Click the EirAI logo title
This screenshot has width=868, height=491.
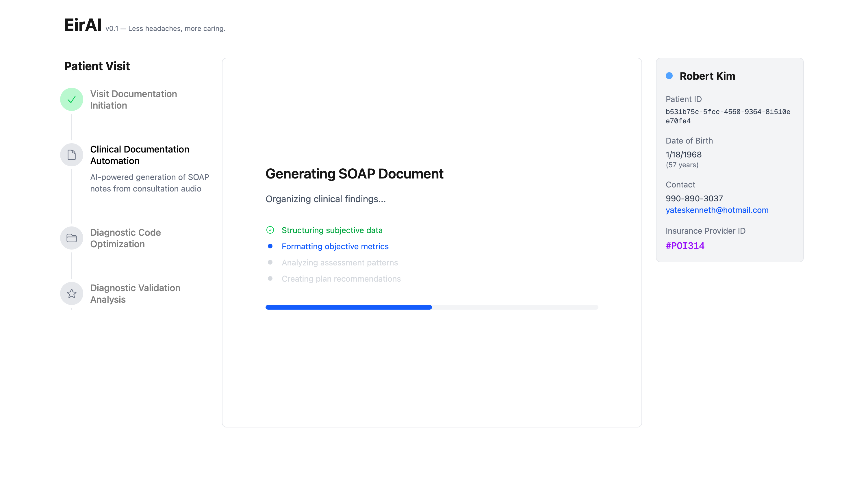click(83, 25)
